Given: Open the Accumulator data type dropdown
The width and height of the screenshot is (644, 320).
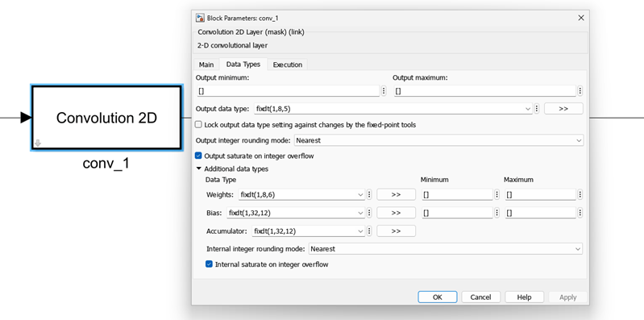Looking at the screenshot, I should pyautogui.click(x=360, y=231).
